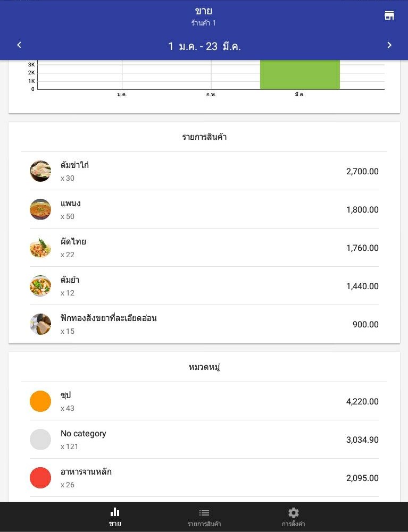Click the ร้านค้า 1 store subtitle
408x532 pixels.
(204, 23)
